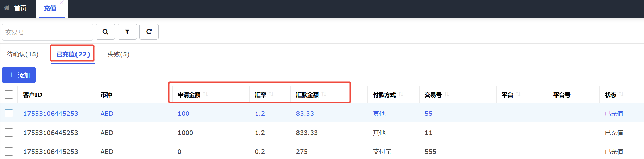644x159 pixels.
Task: Tick the select-all checkbox in table header
Action: pyautogui.click(x=9, y=94)
